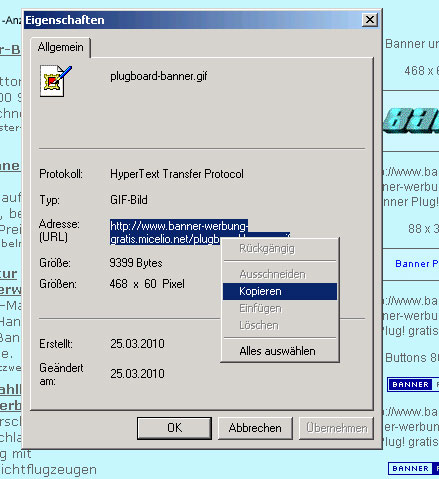The image size is (439, 479).
Task: Click the filename plugboard-banner.gif
Action: pos(159,76)
